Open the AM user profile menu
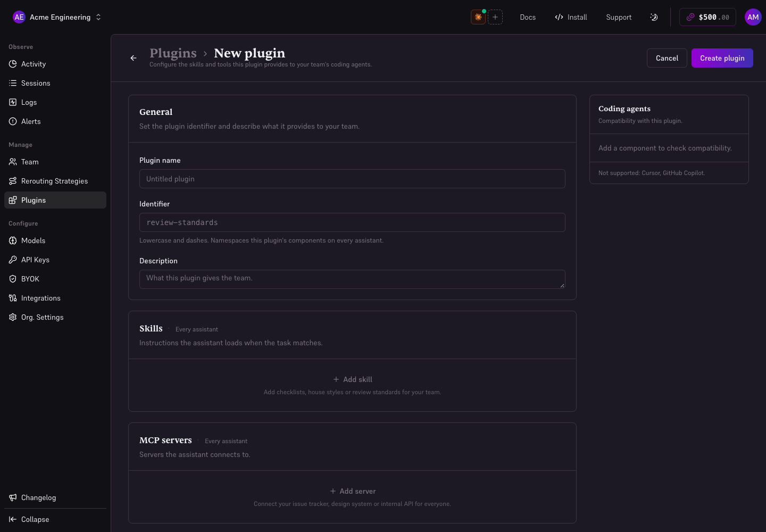 coord(753,17)
